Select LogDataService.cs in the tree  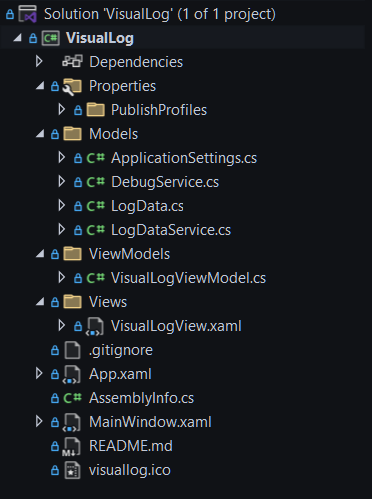(x=171, y=230)
